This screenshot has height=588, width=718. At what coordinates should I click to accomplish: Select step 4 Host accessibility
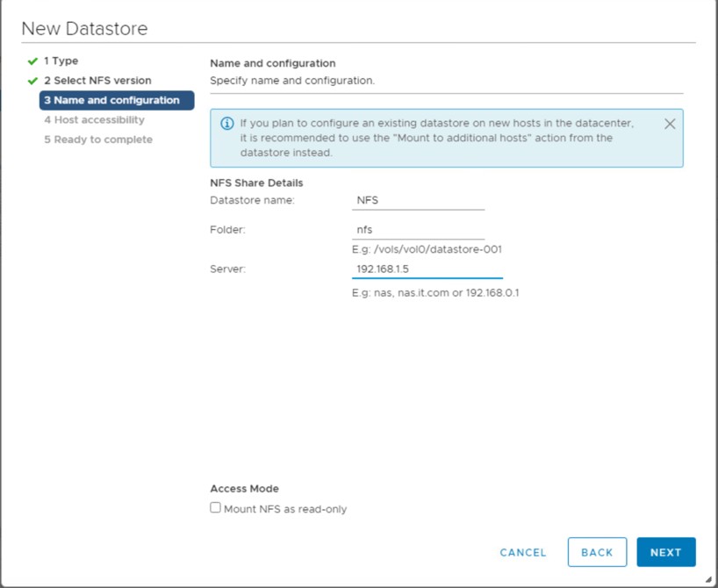click(x=94, y=120)
